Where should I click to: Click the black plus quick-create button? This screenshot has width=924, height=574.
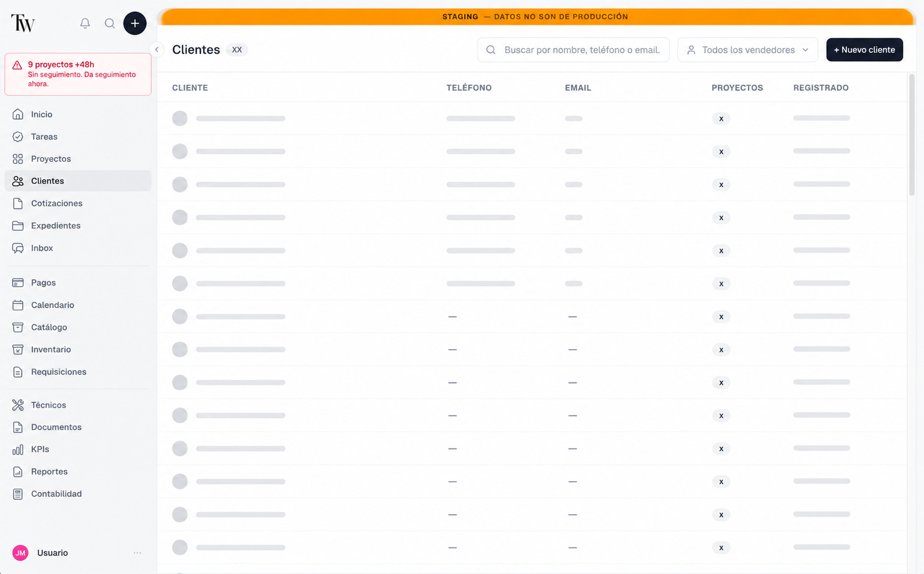pos(135,23)
